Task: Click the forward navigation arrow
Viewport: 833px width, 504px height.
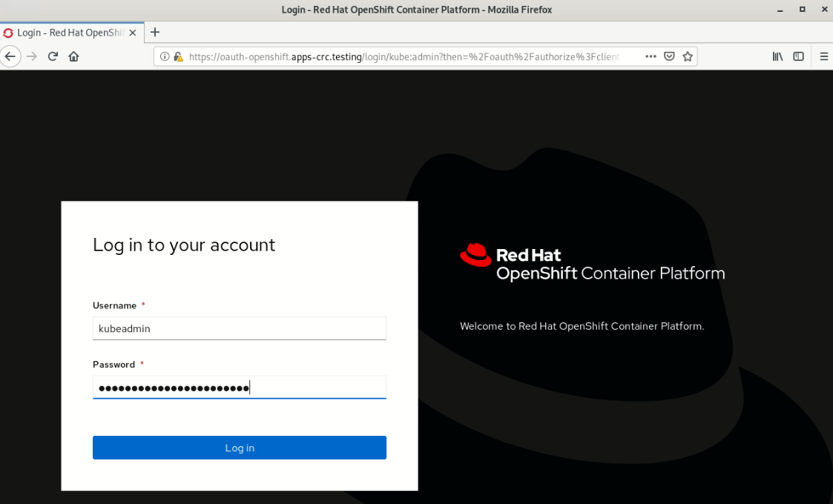Action: [32, 56]
